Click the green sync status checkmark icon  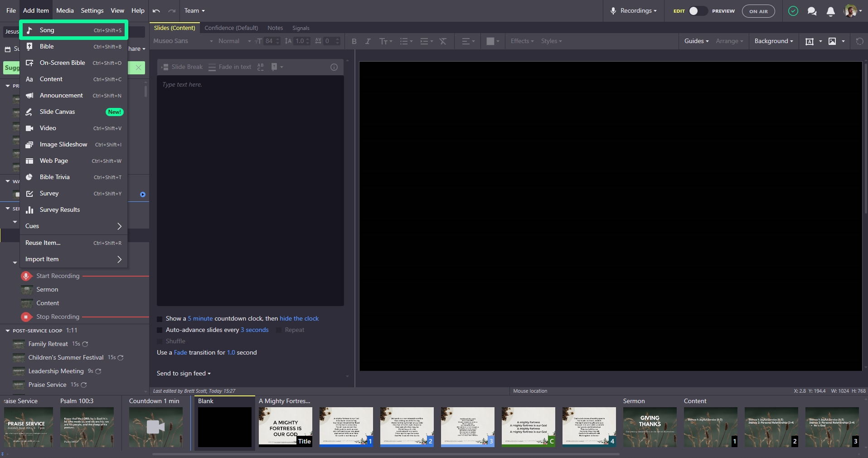793,11
